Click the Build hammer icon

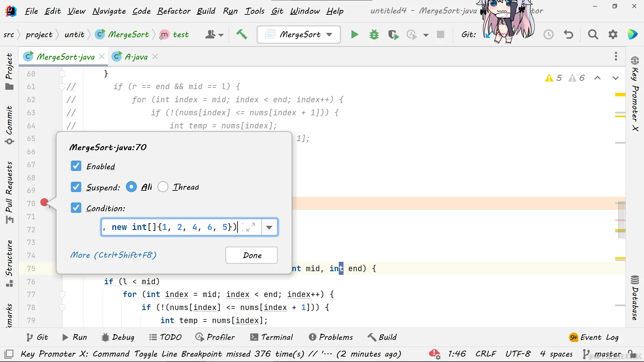pyautogui.click(x=241, y=34)
